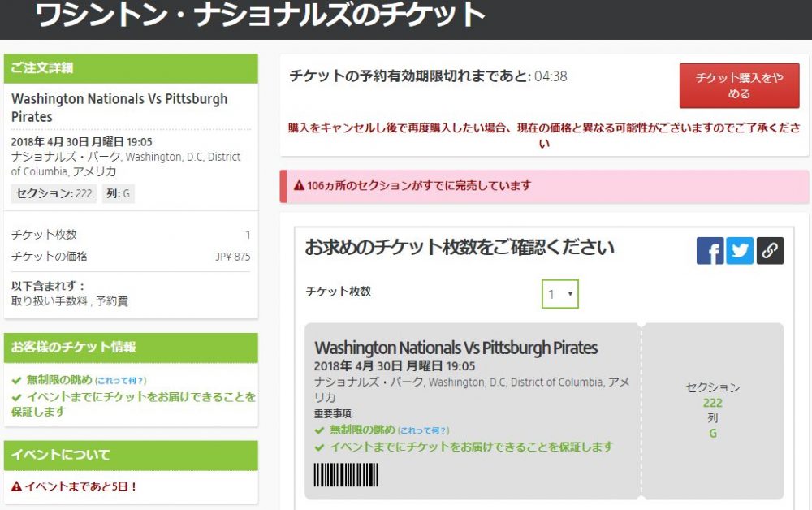This screenshot has height=510, width=812.
Task: Click the イベントまであと5日！ notice
Action: pos(80,486)
